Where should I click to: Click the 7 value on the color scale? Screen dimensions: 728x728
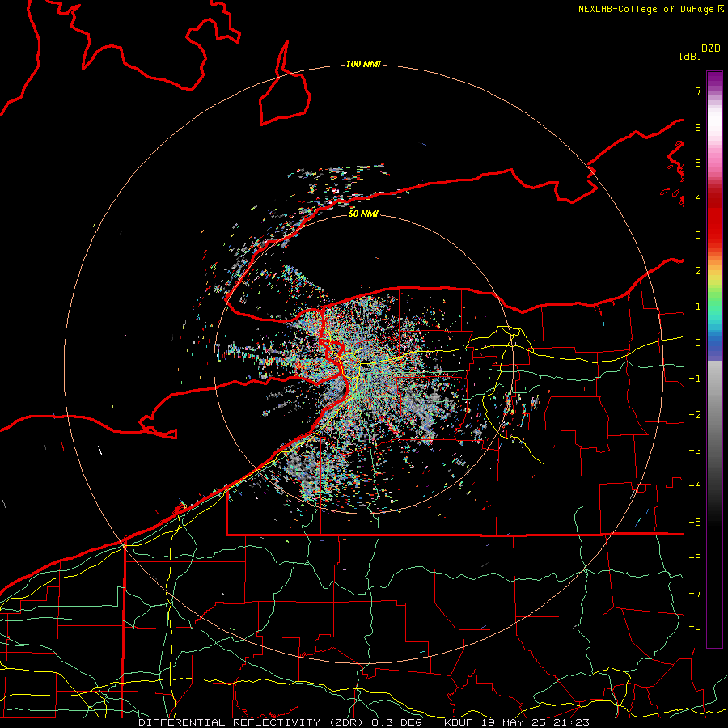(698, 91)
